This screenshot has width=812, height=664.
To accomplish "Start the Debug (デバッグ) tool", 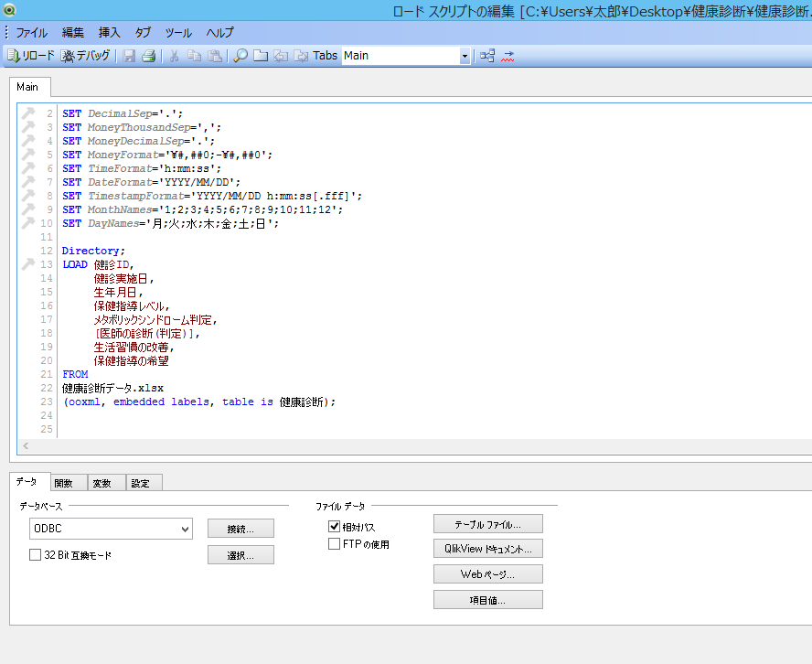I will [x=85, y=56].
